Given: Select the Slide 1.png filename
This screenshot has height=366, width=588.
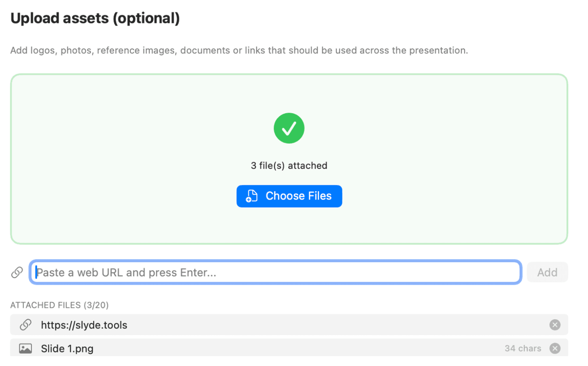Looking at the screenshot, I should [x=67, y=349].
